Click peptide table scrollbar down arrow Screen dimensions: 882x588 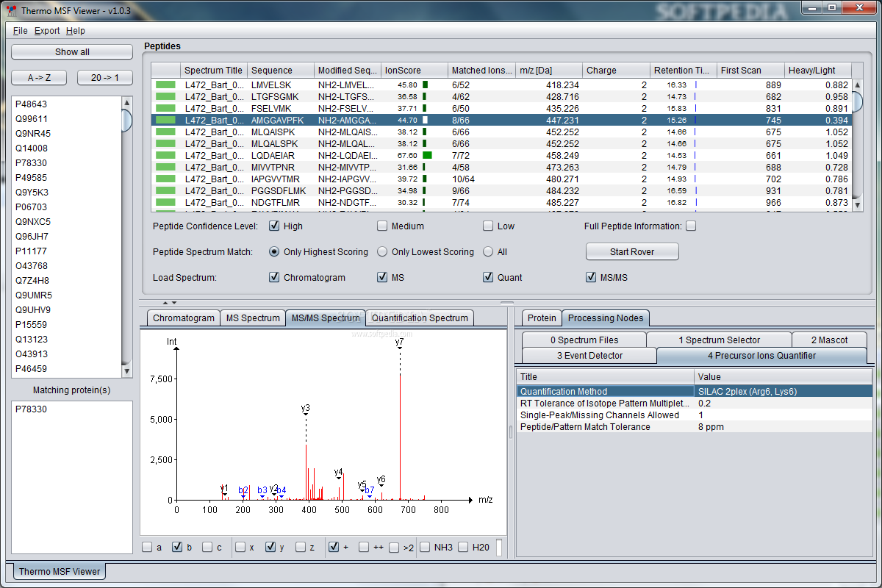[x=858, y=207]
